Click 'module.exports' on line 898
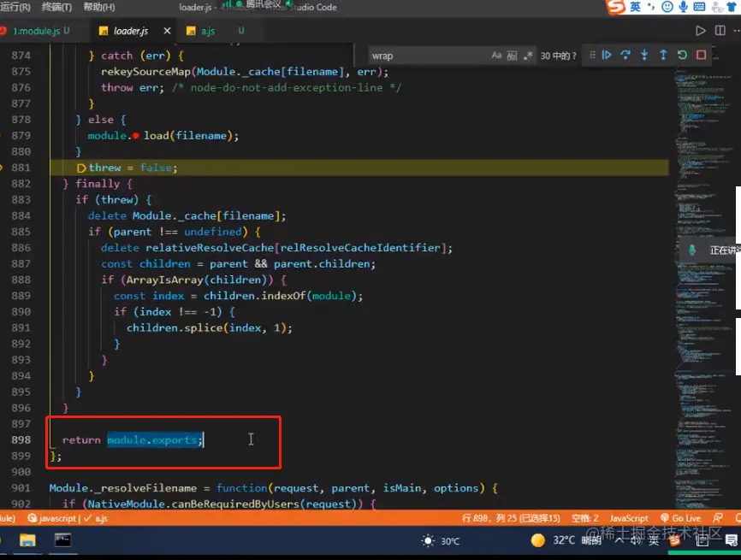741x560 pixels. coord(151,440)
